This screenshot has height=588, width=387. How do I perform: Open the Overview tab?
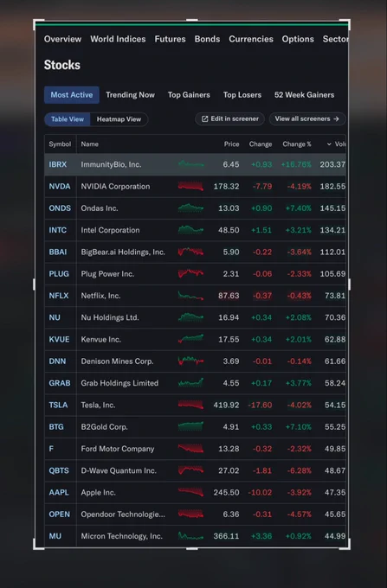tap(62, 39)
